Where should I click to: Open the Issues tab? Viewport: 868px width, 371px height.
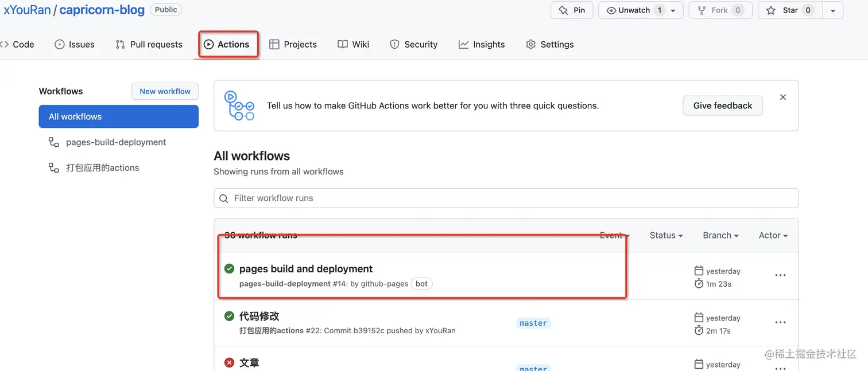point(75,44)
